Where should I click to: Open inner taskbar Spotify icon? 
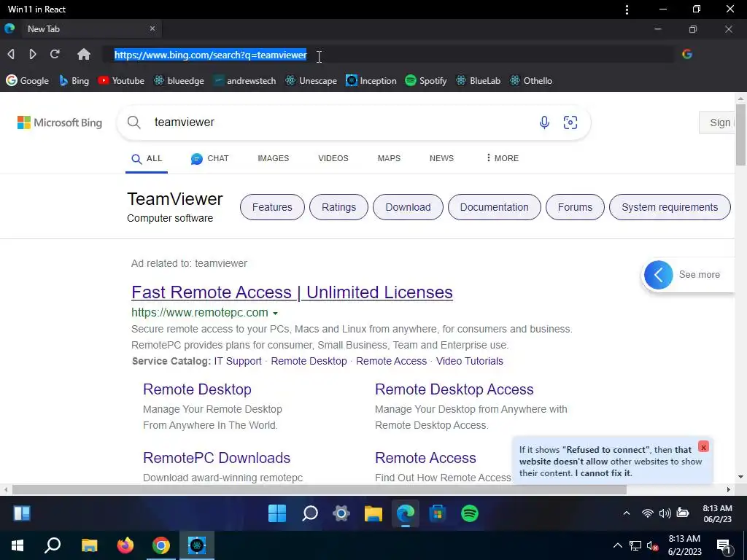(x=470, y=513)
